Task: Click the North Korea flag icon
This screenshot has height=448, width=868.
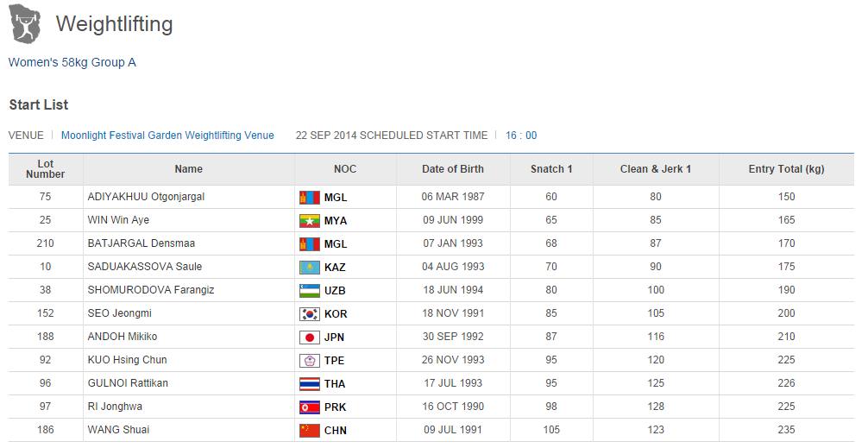Action: [x=310, y=407]
